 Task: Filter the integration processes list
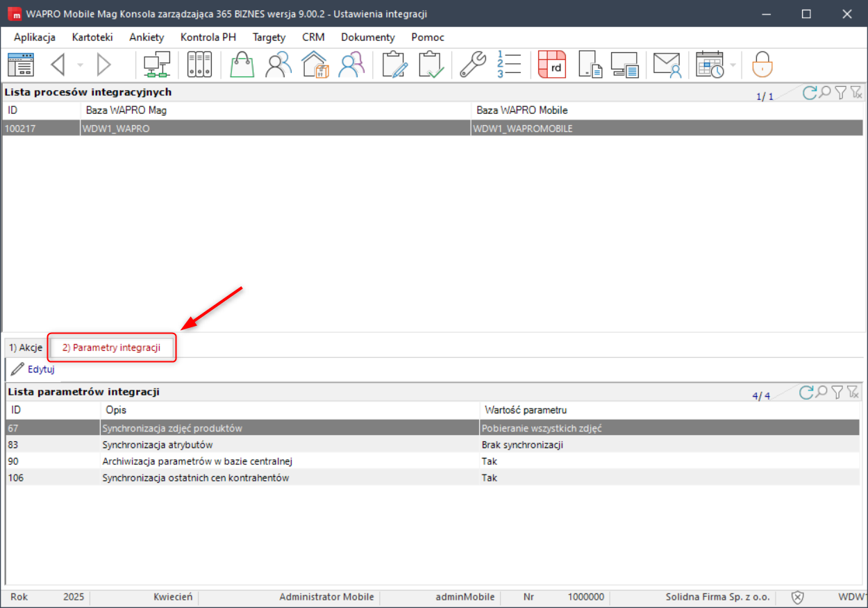click(840, 92)
